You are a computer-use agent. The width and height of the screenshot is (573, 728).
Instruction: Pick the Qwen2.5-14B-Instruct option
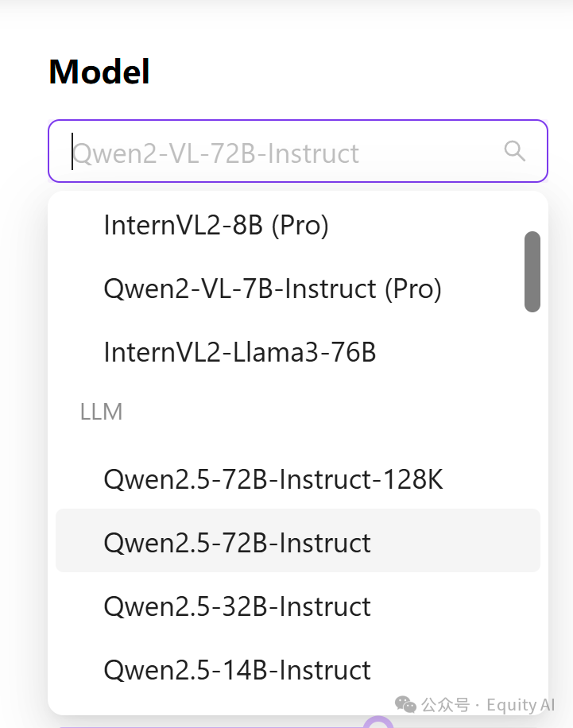(237, 670)
